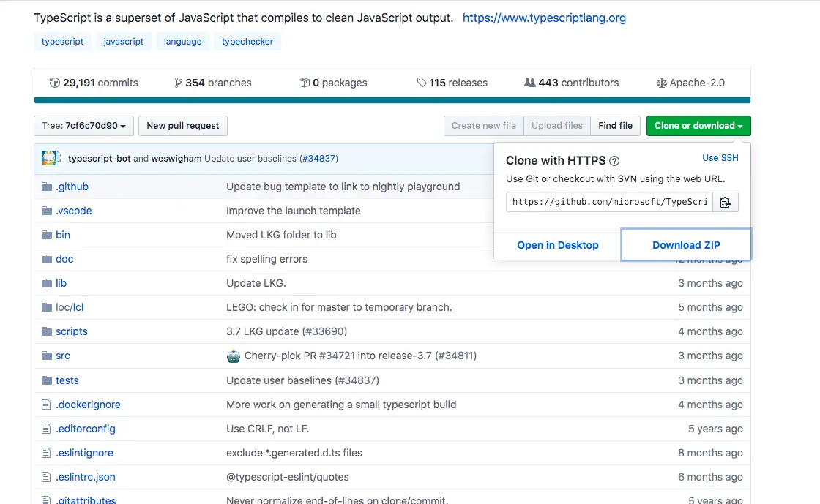Click the .github folder icon
The height and width of the screenshot is (504, 820).
[47, 187]
